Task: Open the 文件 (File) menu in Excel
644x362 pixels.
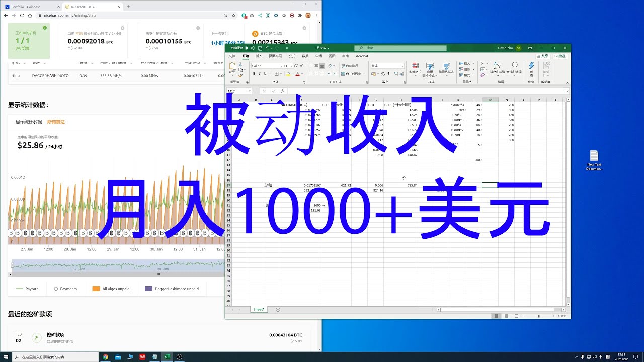Action: 232,56
